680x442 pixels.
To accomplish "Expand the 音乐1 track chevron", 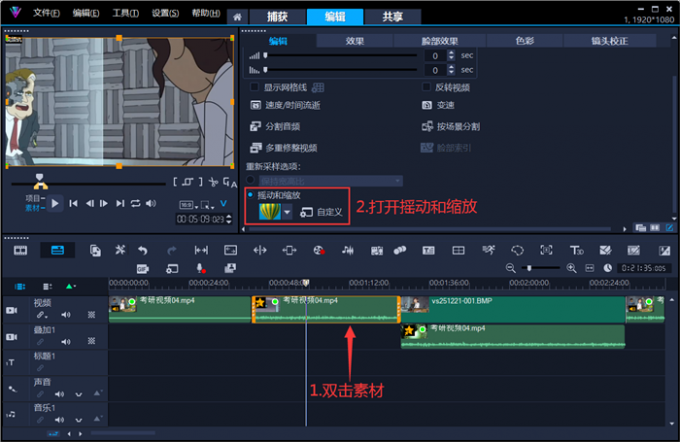I will pyautogui.click(x=78, y=420).
